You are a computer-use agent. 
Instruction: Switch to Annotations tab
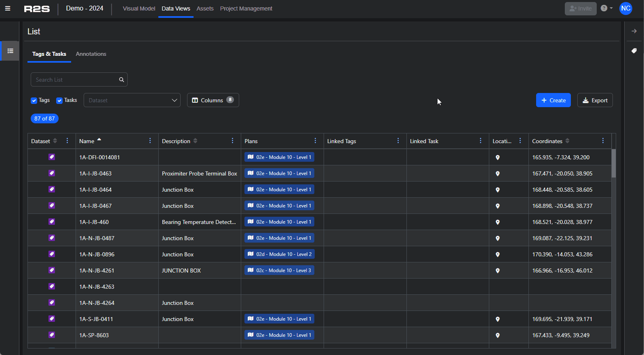[91, 54]
